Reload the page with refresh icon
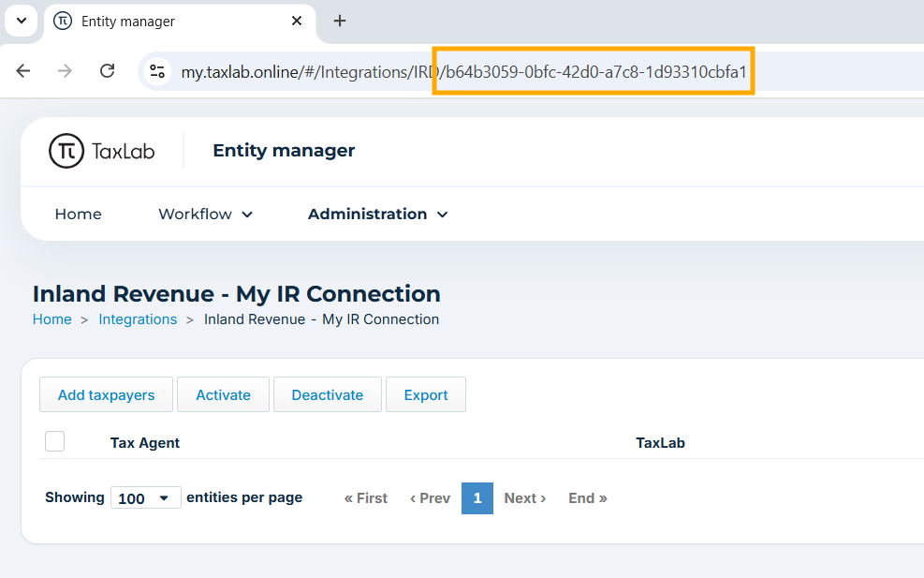Image resolution: width=924 pixels, height=578 pixels. [108, 71]
